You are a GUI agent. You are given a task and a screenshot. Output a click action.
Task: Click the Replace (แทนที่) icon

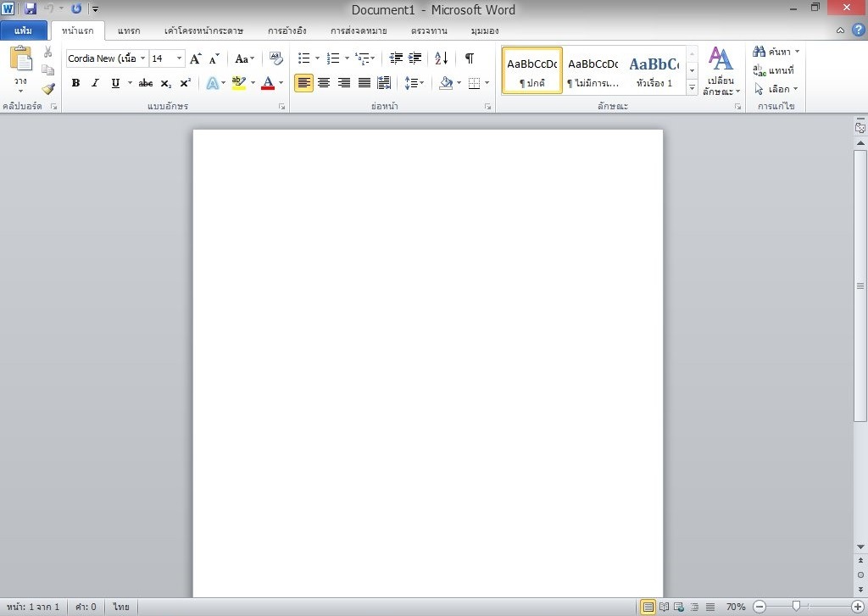point(759,70)
